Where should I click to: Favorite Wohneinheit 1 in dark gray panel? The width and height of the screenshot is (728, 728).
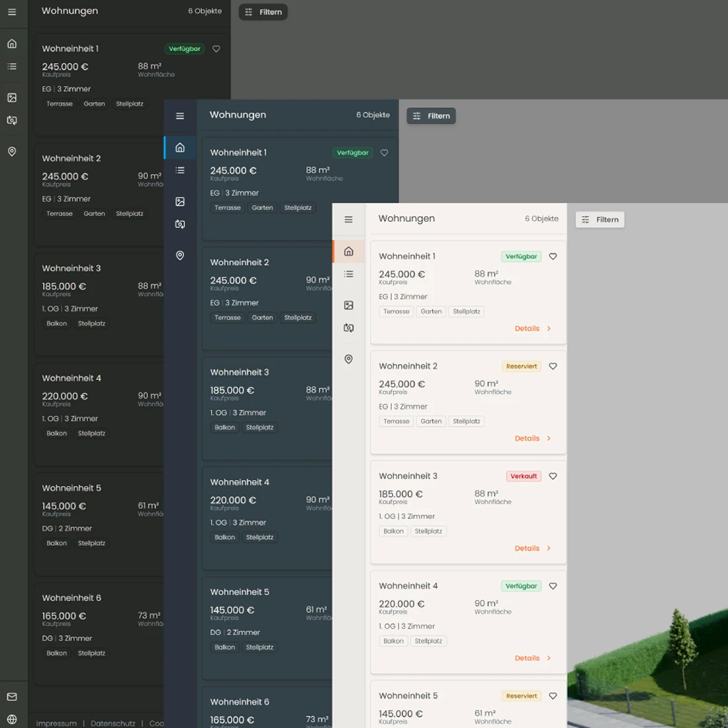point(216,49)
